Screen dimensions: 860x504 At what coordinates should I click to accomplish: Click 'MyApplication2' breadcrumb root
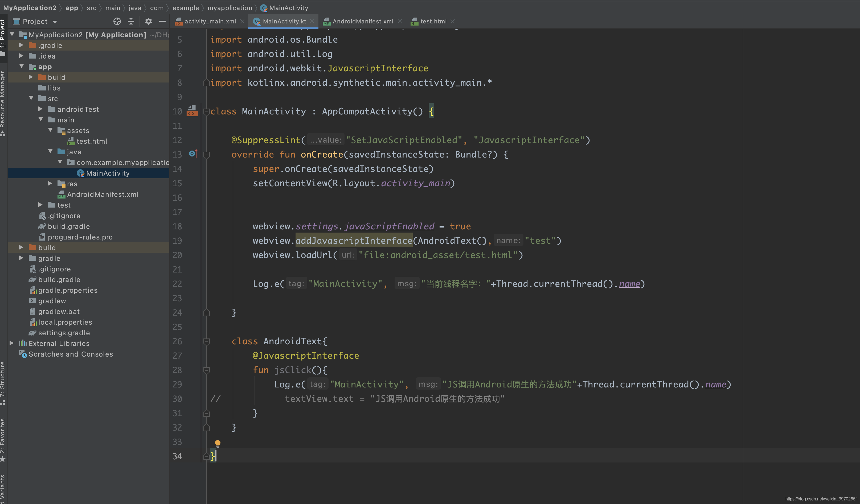pos(30,8)
